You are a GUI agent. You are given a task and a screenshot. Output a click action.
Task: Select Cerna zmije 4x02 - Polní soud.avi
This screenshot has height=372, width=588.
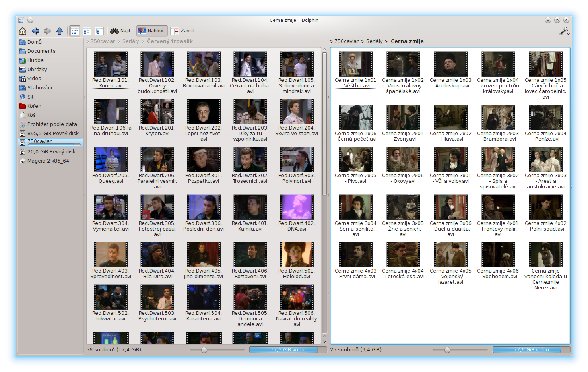coord(545,207)
